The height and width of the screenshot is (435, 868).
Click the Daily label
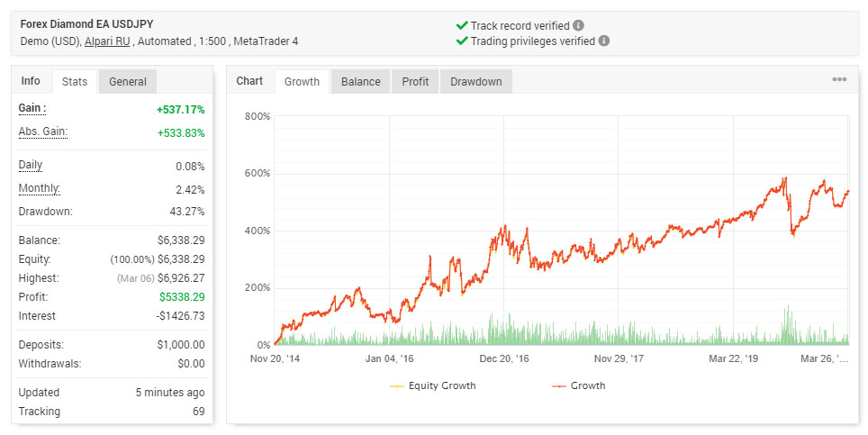31,165
